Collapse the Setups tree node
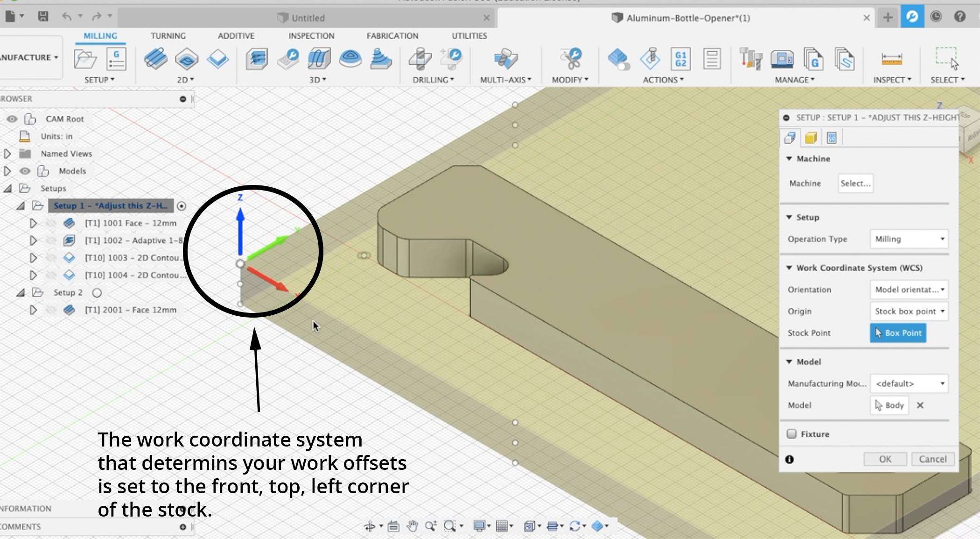 [x=7, y=189]
